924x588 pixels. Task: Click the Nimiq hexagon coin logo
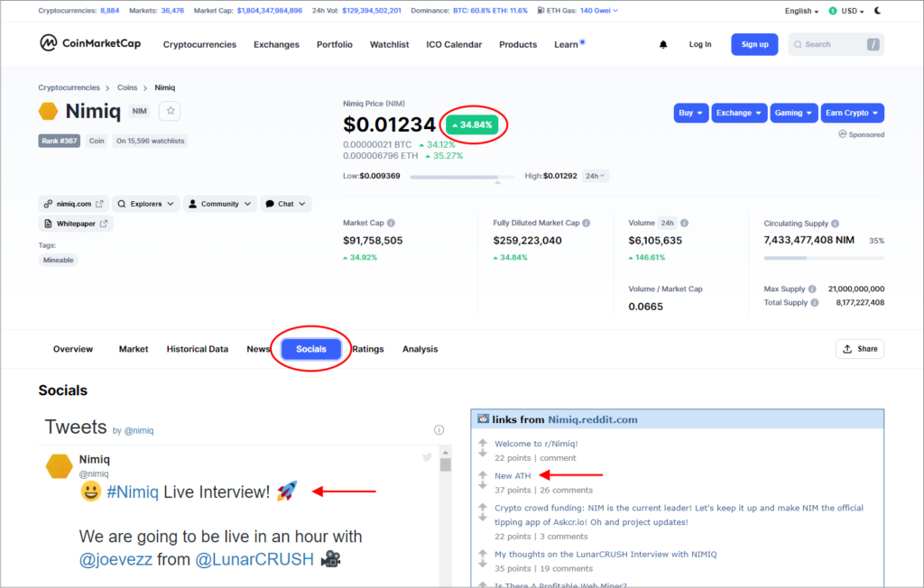[49, 111]
